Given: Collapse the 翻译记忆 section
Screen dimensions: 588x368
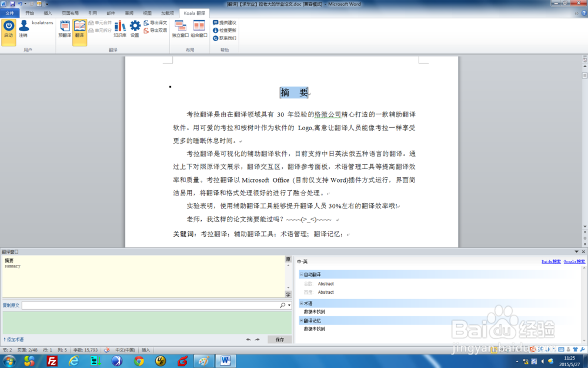Looking at the screenshot, I should pyautogui.click(x=301, y=321).
